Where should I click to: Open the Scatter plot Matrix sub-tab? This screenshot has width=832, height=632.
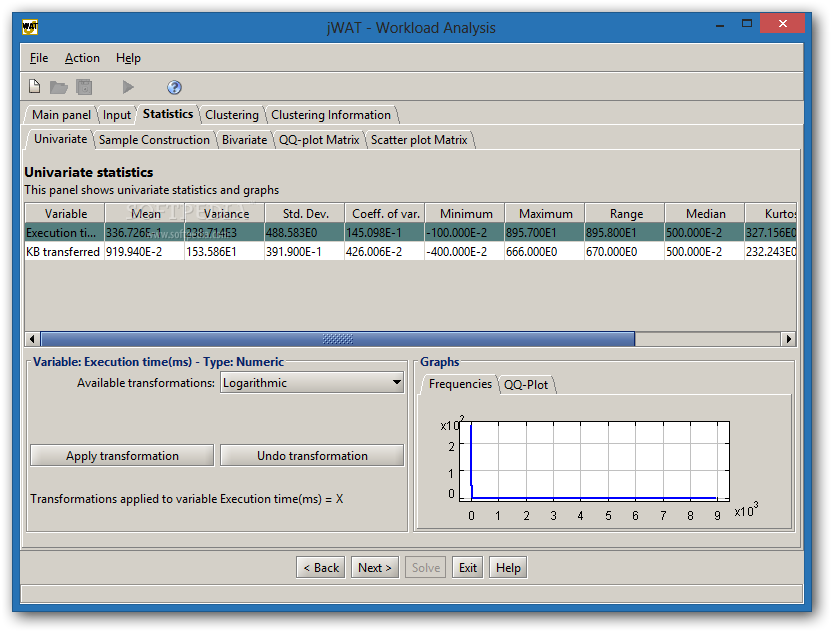coord(419,140)
